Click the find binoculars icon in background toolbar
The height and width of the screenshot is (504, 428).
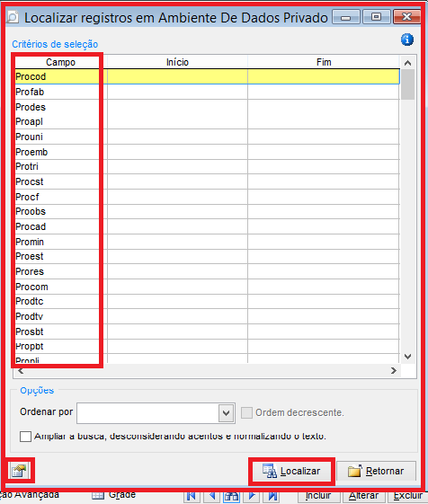coord(231,496)
